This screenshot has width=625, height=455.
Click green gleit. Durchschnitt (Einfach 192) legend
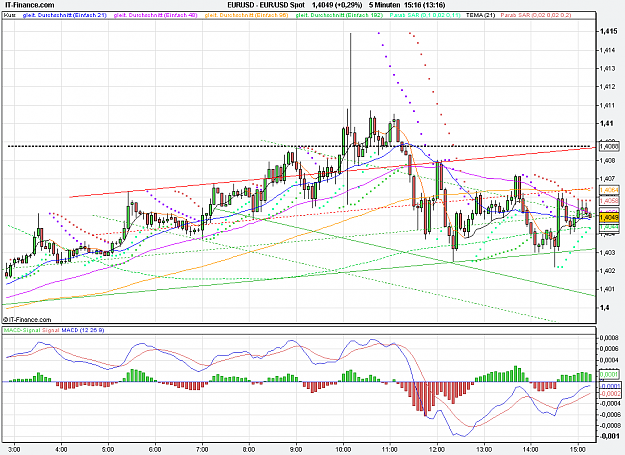(339, 15)
